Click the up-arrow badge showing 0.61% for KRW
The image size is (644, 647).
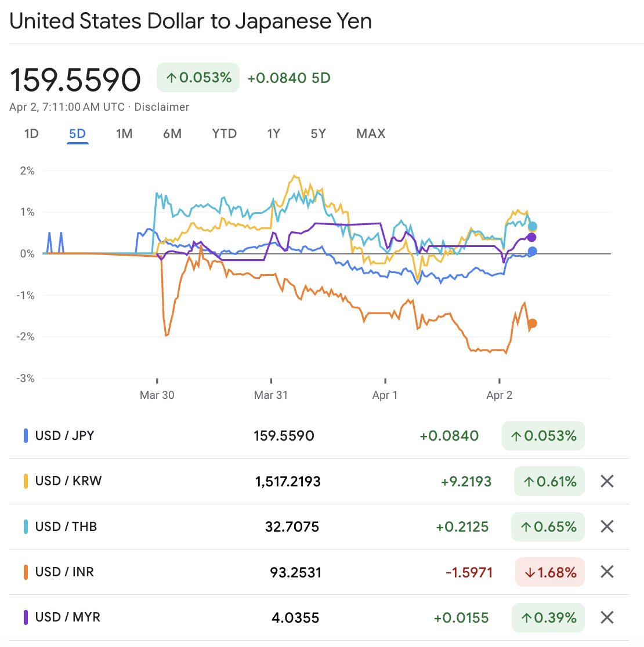549,481
